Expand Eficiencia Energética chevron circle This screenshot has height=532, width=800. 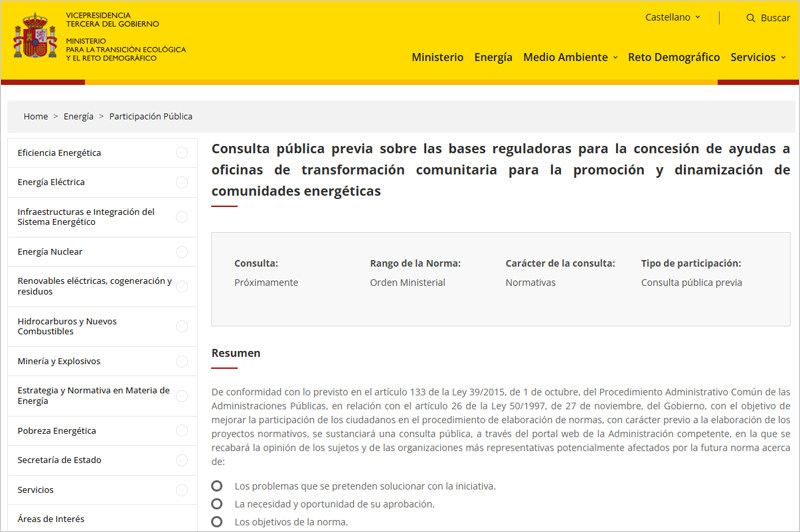[182, 153]
